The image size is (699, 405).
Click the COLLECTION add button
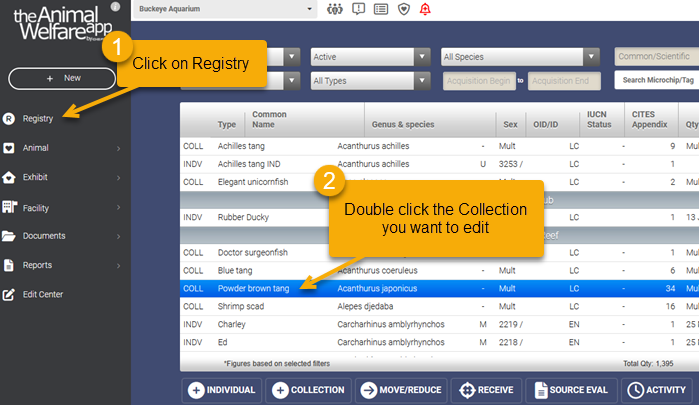[308, 390]
